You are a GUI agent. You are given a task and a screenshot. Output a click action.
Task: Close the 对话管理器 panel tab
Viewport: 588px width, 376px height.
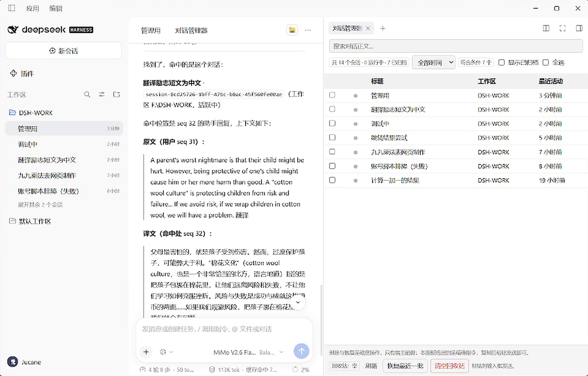click(368, 28)
